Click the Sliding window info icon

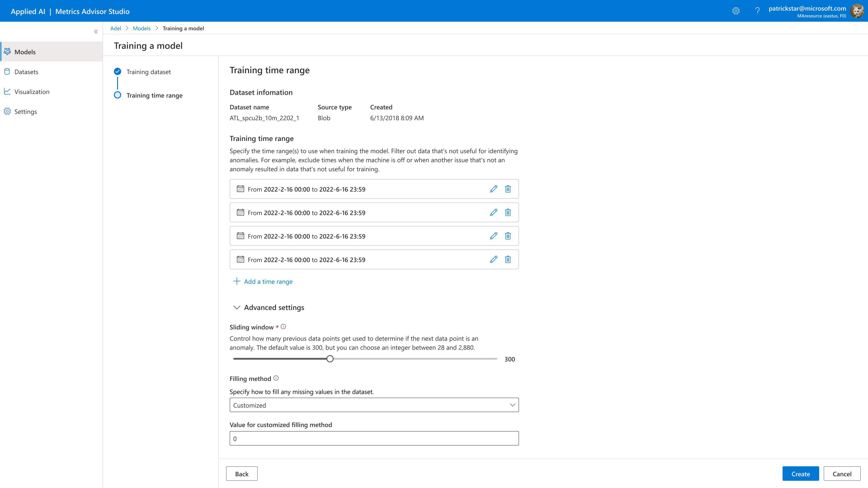click(x=283, y=327)
